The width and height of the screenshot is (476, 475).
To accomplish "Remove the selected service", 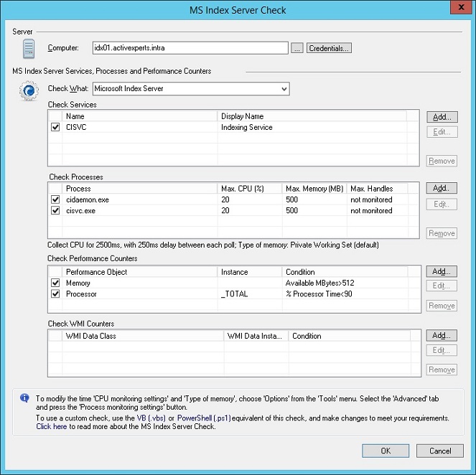I will [442, 161].
